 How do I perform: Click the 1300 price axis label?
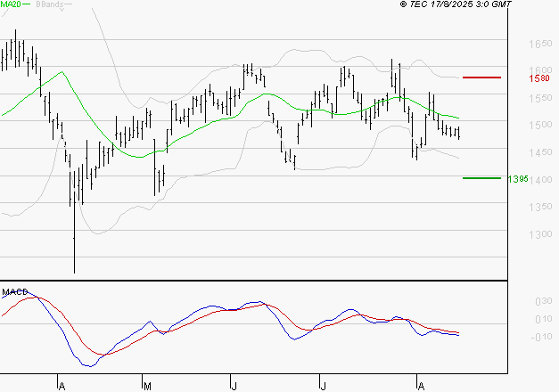[x=540, y=234]
